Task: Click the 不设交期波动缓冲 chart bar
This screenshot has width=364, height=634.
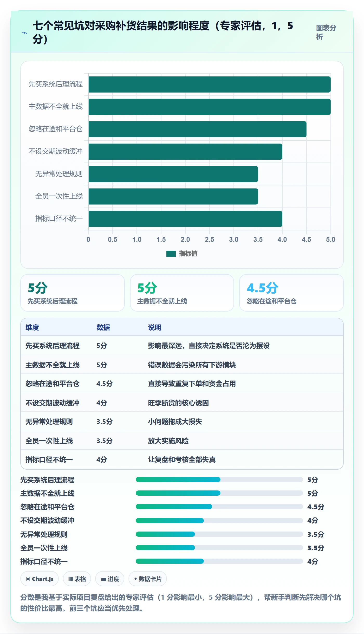Action: (185, 152)
